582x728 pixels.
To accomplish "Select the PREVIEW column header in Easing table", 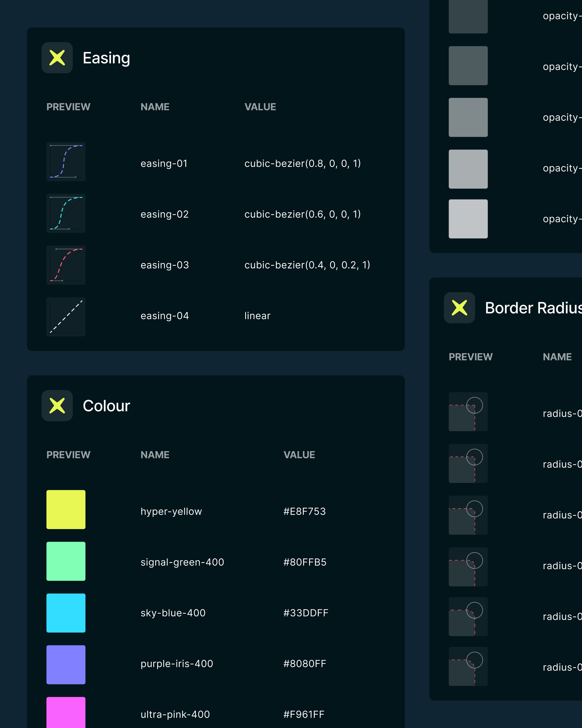I will [x=68, y=107].
